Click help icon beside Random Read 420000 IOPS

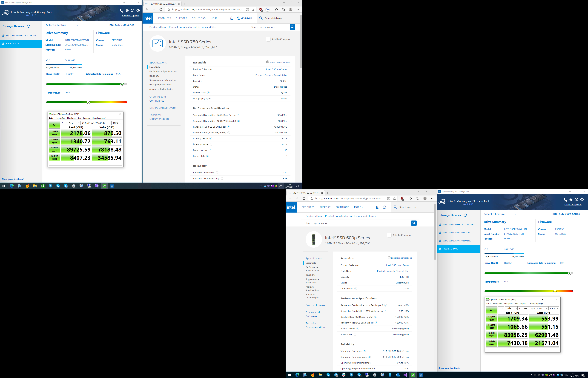point(228,127)
